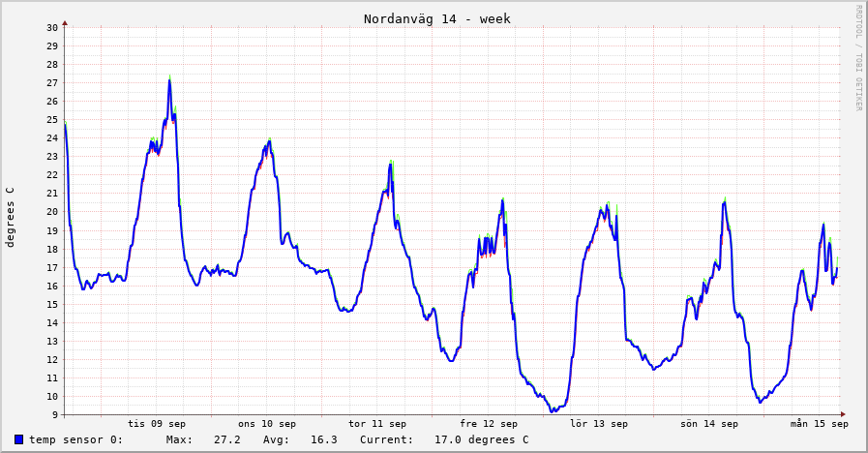
Task: Click the y-axis value 15
Action: pyautogui.click(x=52, y=304)
